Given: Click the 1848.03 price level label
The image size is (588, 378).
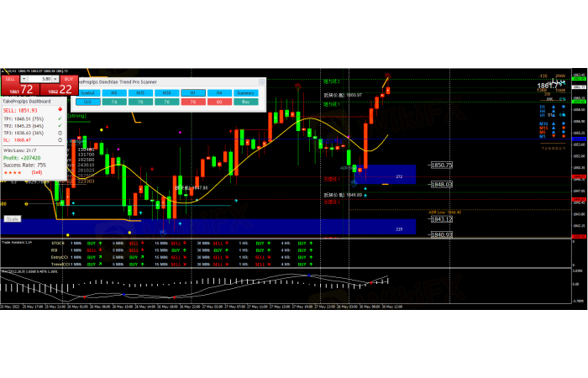Looking at the screenshot, I should (x=441, y=184).
